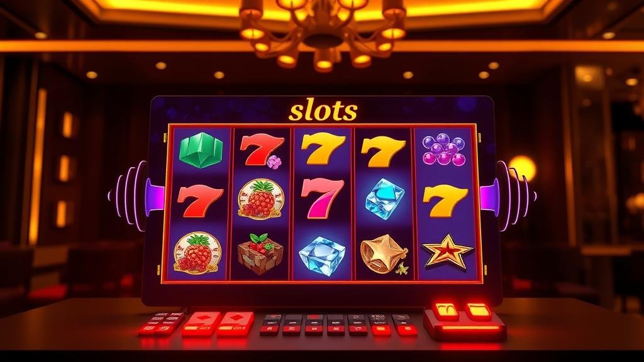Image resolution: width=644 pixels, height=362 pixels.
Task: Click the pineapple symbol in bottom-left cell
Action: click(197, 253)
